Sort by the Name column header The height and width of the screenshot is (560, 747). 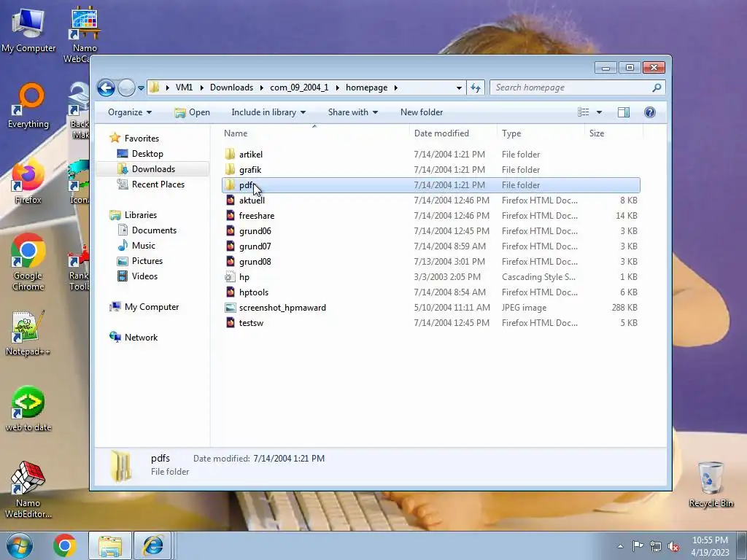click(236, 133)
